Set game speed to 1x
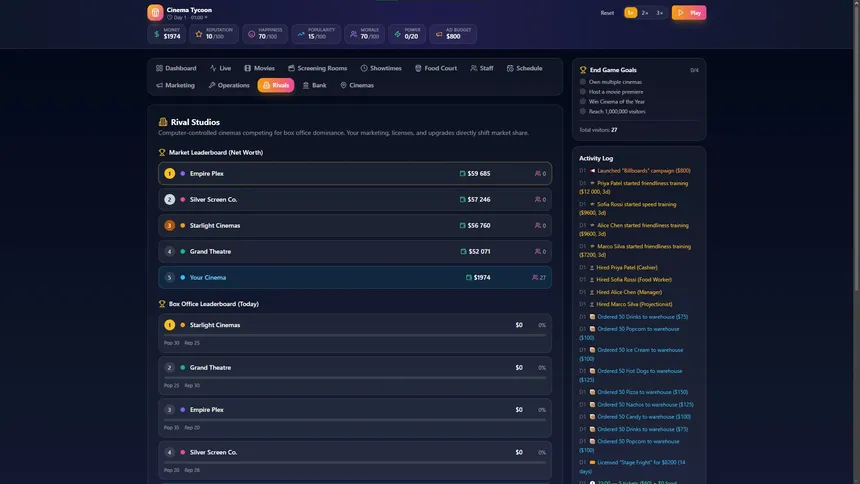Viewport: 860px width, 484px height. pos(631,13)
